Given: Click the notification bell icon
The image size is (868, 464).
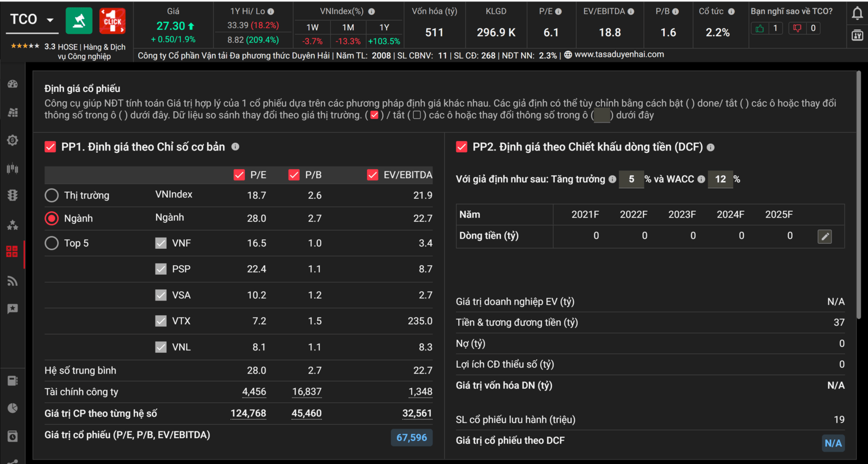Looking at the screenshot, I should (x=857, y=13).
